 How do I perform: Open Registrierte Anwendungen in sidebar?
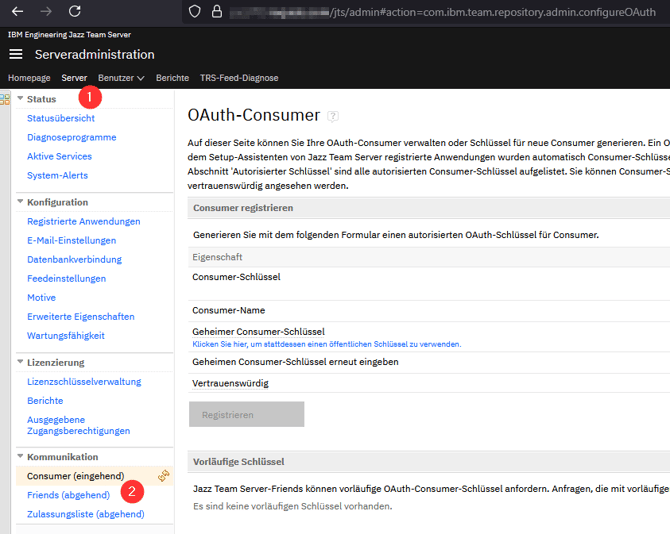(x=83, y=221)
